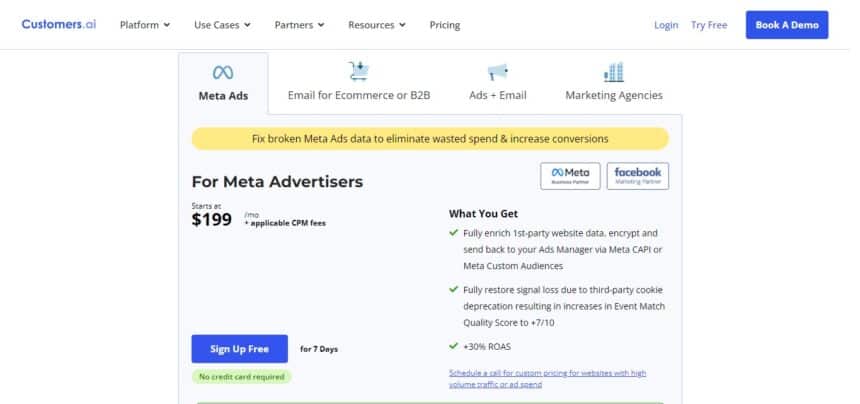Click checkmark beside 'Fully restore signal loss'
Screen dimensions: 860x404
(454, 289)
